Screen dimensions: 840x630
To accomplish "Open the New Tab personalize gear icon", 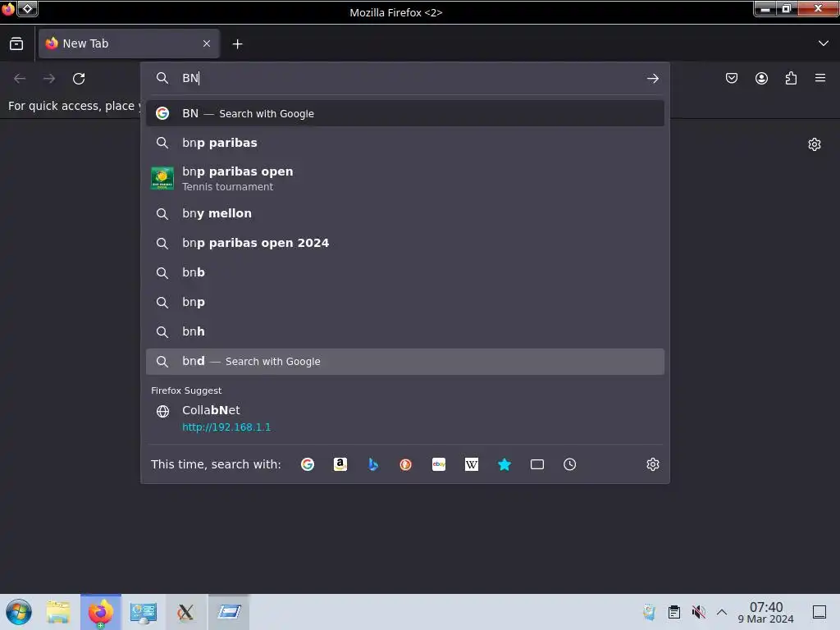I will pyautogui.click(x=815, y=144).
